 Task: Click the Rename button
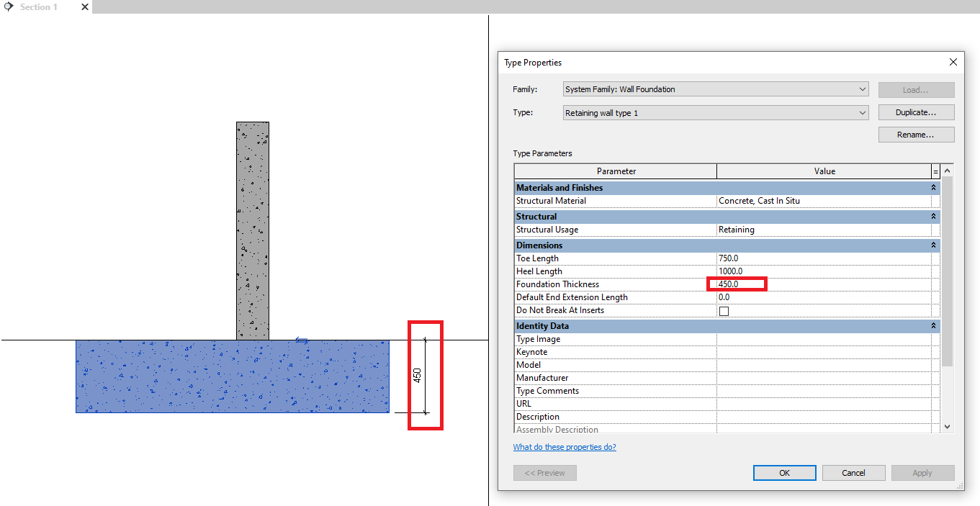(x=916, y=134)
